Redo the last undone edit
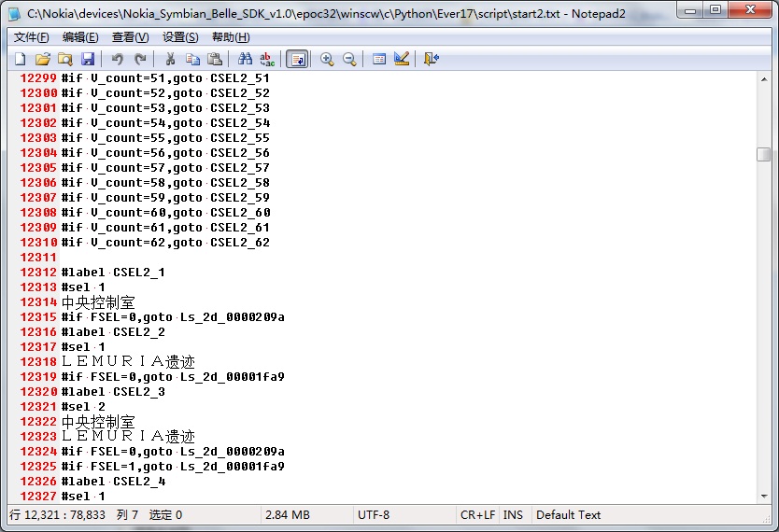This screenshot has width=779, height=532. (140, 59)
